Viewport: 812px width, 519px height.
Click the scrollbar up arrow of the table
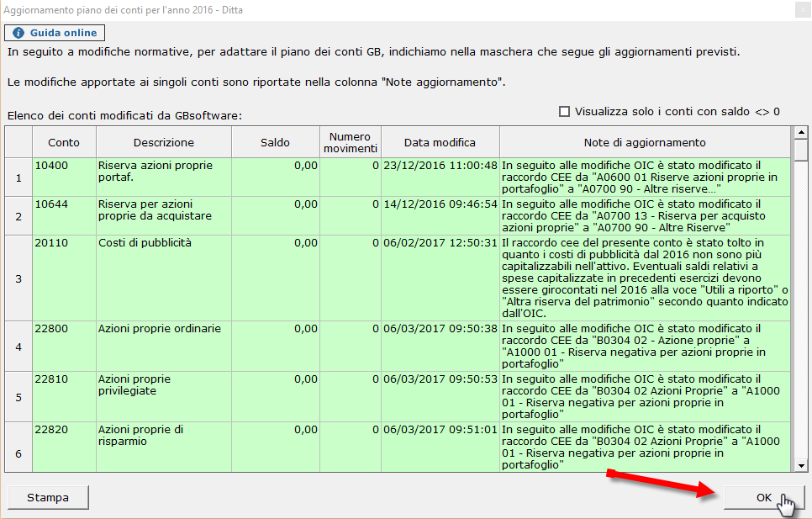tap(801, 133)
